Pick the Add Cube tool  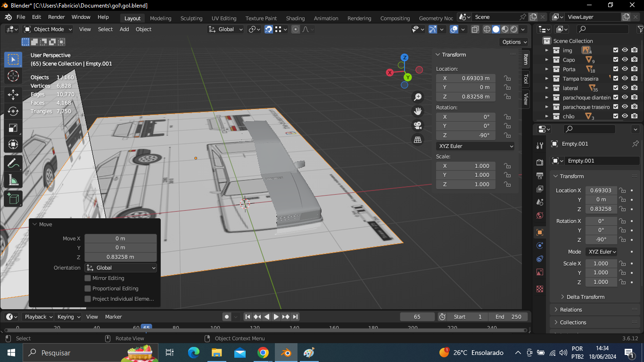[x=13, y=198]
